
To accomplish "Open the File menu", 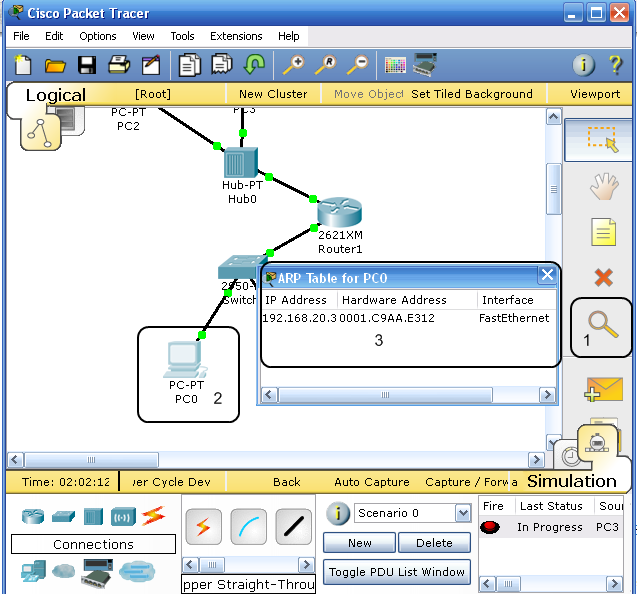I will click(21, 36).
